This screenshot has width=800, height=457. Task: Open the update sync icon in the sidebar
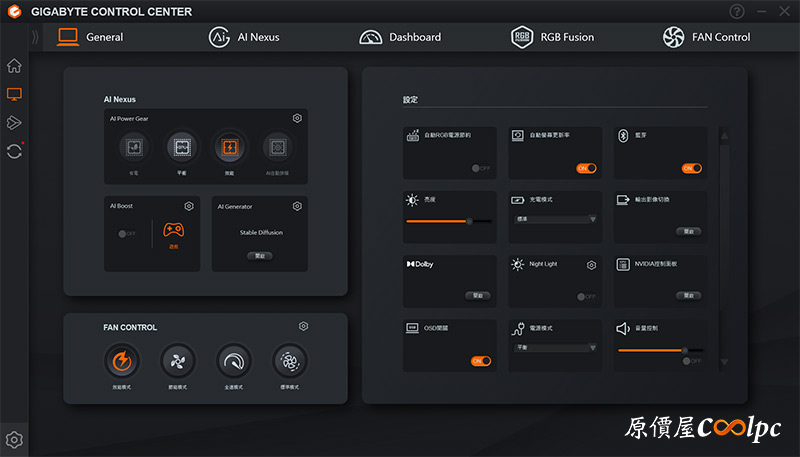pos(14,151)
